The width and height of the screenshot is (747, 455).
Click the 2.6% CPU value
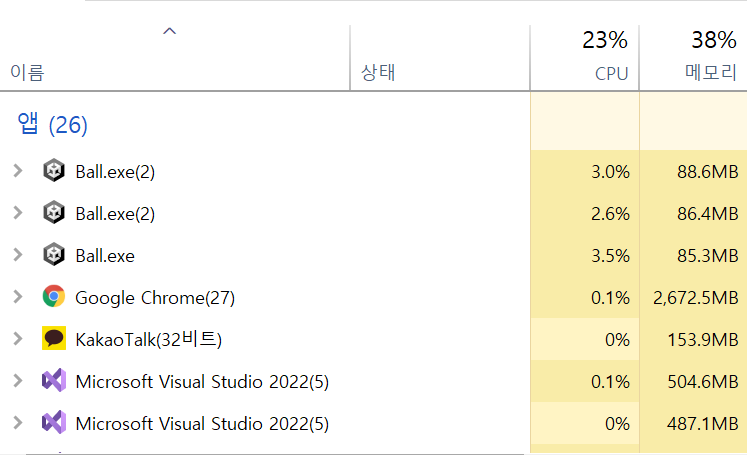point(610,213)
